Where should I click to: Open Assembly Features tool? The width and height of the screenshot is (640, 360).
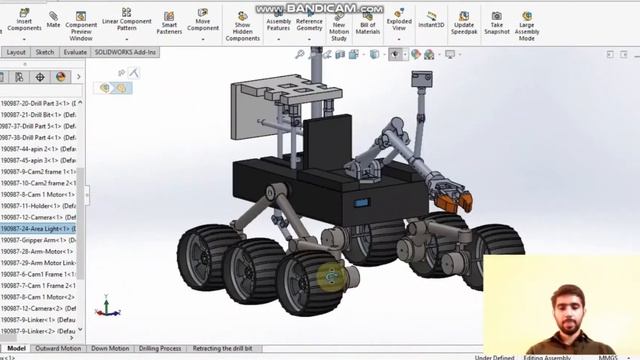click(x=278, y=20)
